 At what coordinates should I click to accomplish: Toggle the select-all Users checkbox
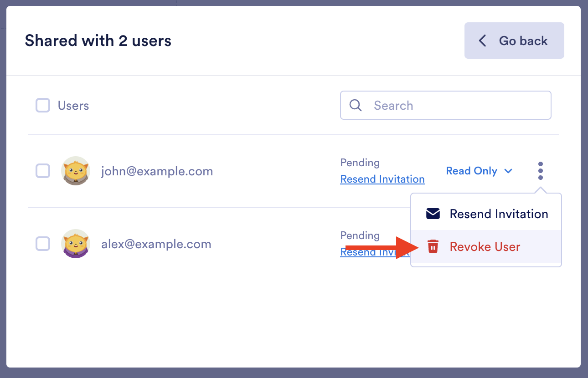click(x=43, y=106)
